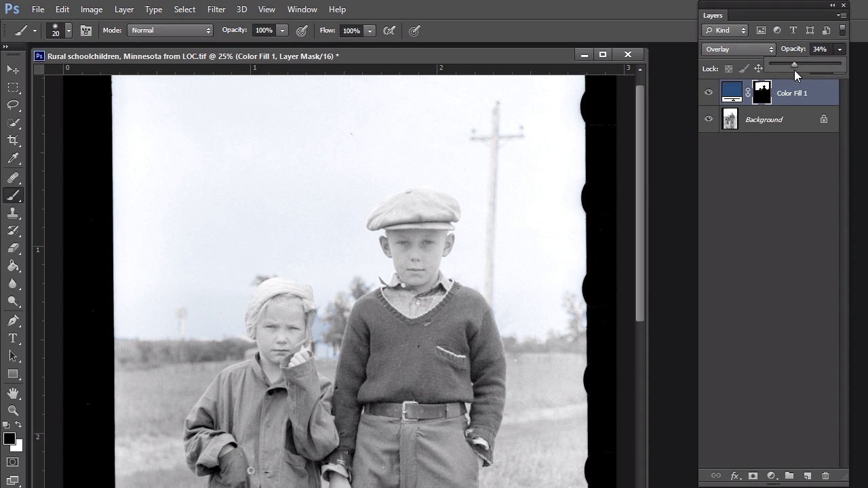Open the brush Mode dropdown set to Normal

(x=170, y=30)
